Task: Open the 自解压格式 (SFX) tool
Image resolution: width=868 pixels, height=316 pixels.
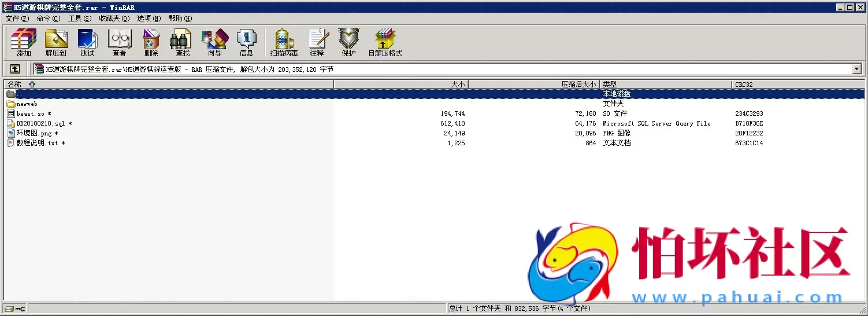Action: 385,43
